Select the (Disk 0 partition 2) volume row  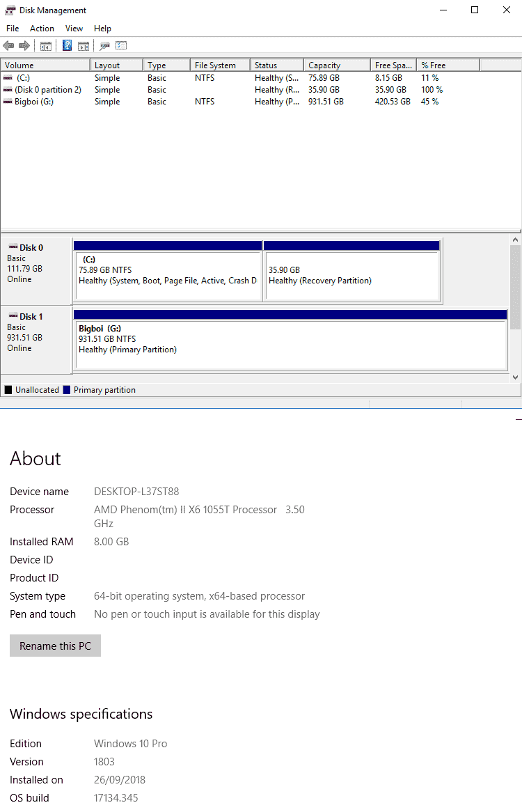coord(261,90)
